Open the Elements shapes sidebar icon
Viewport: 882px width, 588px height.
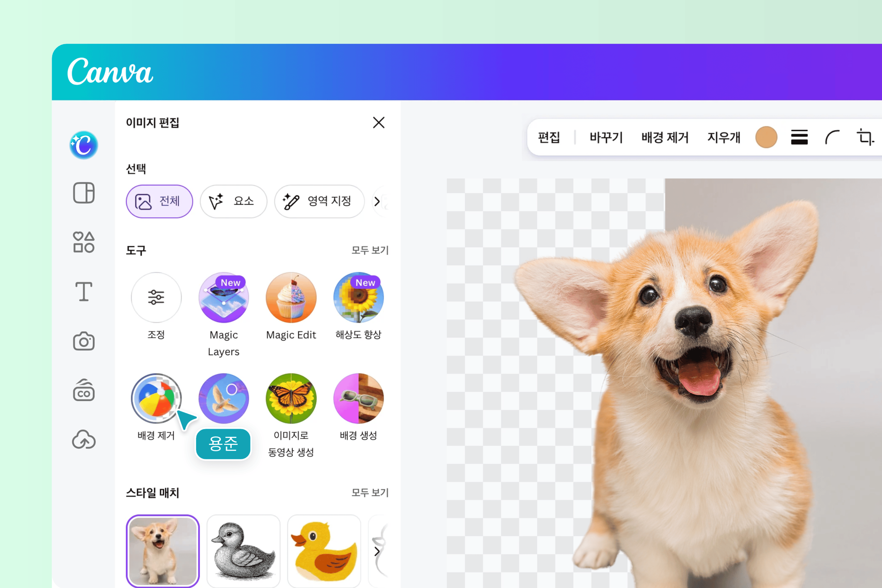(x=84, y=242)
